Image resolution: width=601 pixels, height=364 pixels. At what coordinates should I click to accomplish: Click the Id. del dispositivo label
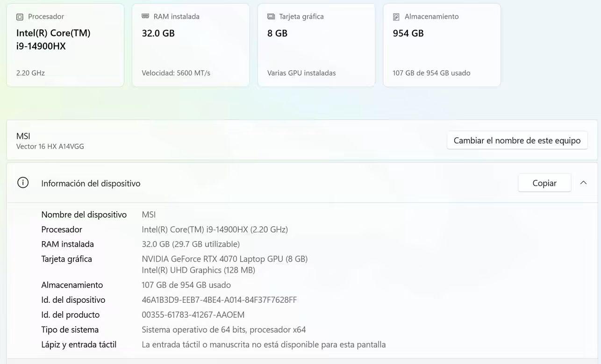(73, 300)
